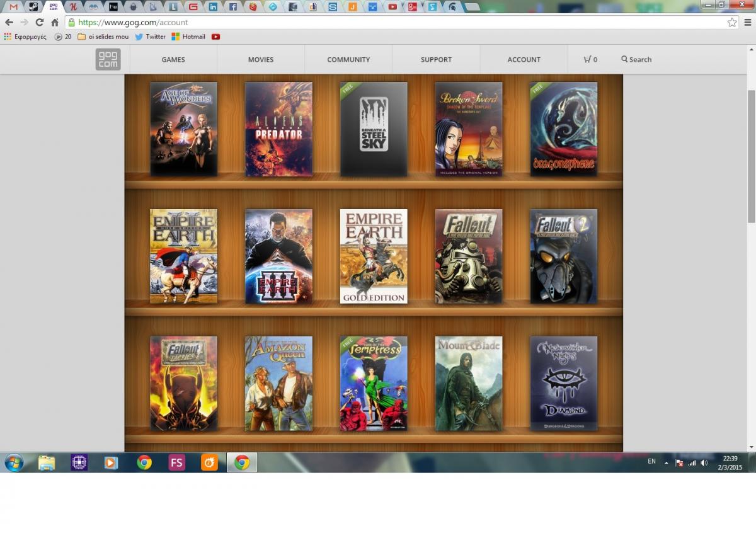Viewport: 756px width, 538px height.
Task: Select the Lure of the Temptress cover
Action: click(374, 384)
